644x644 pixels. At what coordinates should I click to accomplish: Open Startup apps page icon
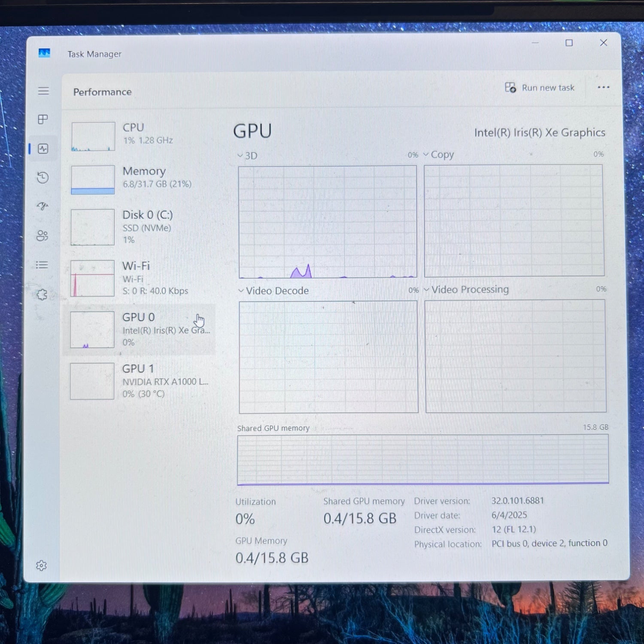pyautogui.click(x=43, y=207)
